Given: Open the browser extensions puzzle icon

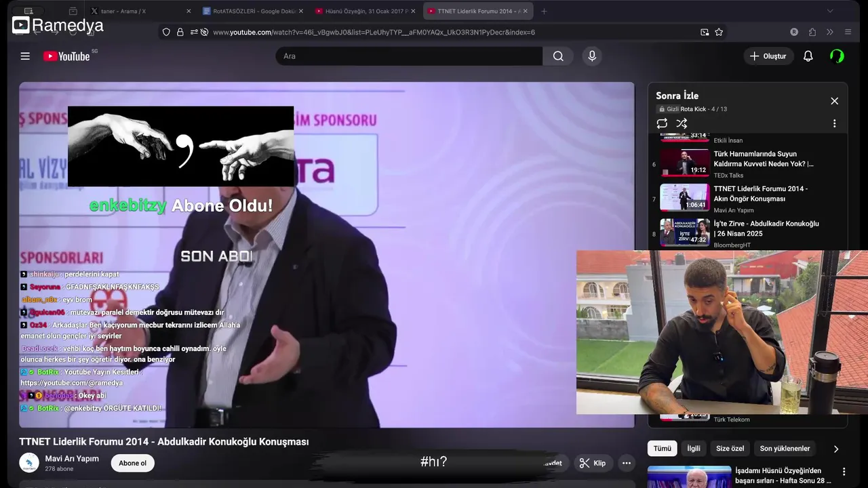Looking at the screenshot, I should (x=812, y=32).
